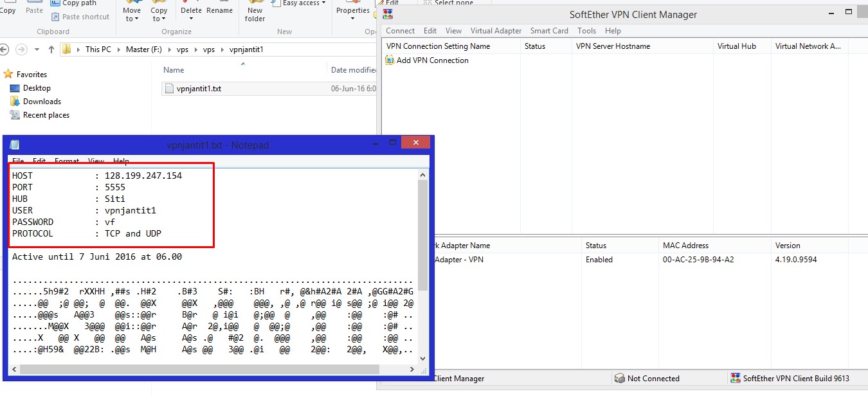Open SoftEther View menu
The image size is (868, 396).
pyautogui.click(x=453, y=31)
